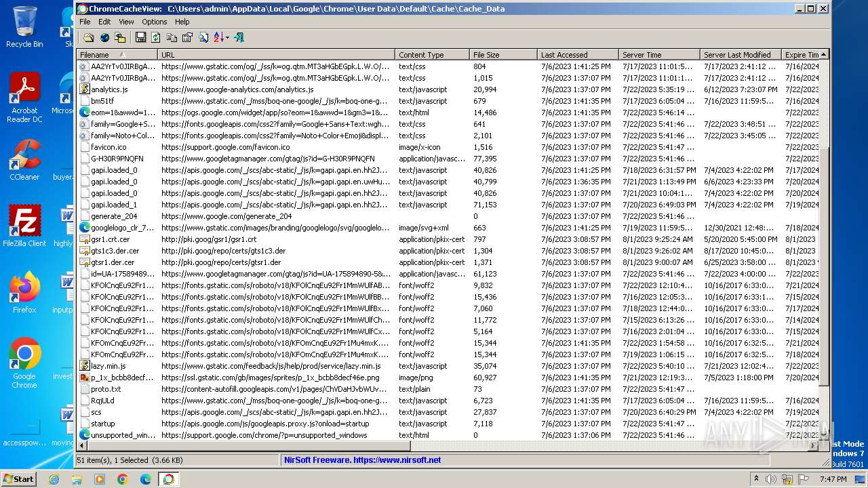The height and width of the screenshot is (488, 868).
Task: Open the View menu
Action: point(126,22)
